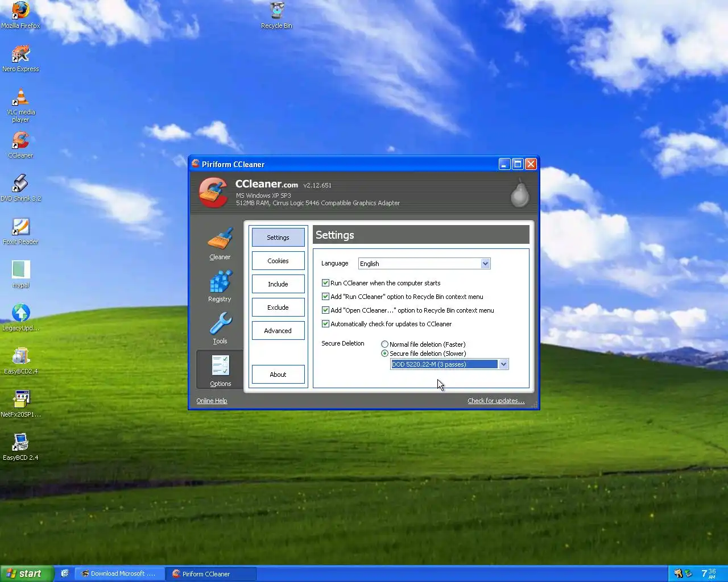The image size is (728, 582).
Task: Maximize the CCleaner window
Action: [x=518, y=164]
